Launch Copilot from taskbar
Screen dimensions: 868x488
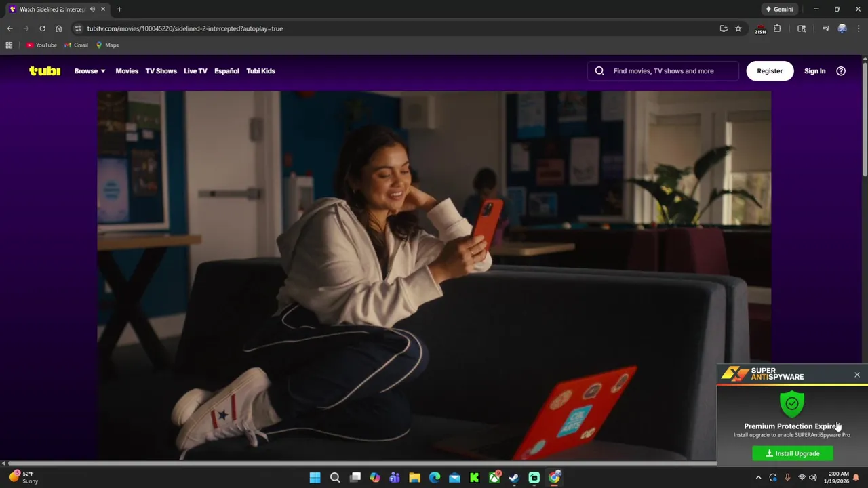coord(375,478)
